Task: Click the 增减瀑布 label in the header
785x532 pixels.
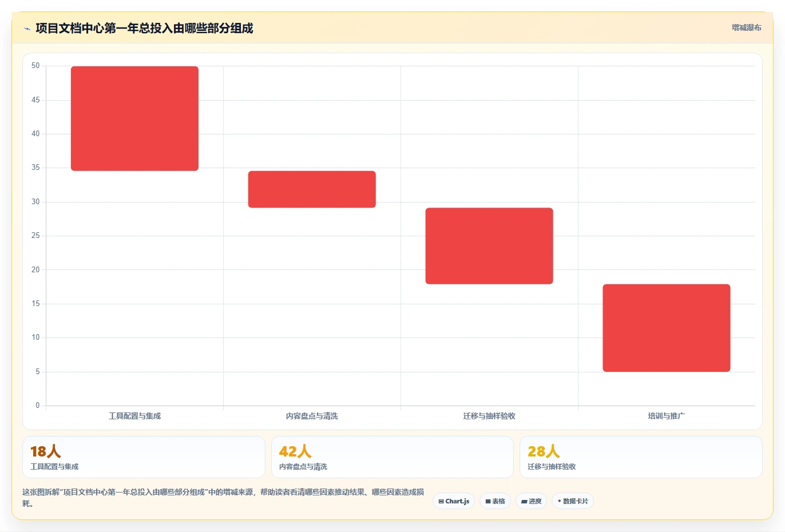Action: [x=747, y=27]
